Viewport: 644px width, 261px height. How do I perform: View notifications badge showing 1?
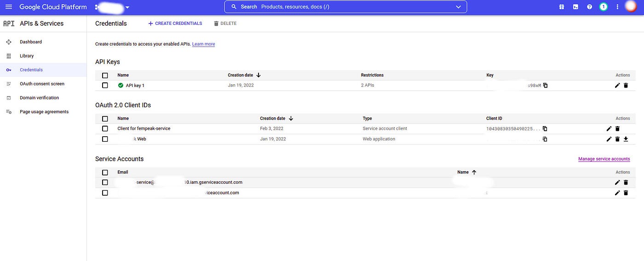[604, 7]
